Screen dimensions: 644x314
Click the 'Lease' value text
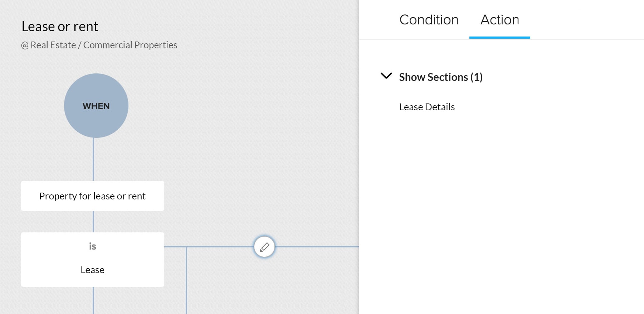click(x=93, y=270)
